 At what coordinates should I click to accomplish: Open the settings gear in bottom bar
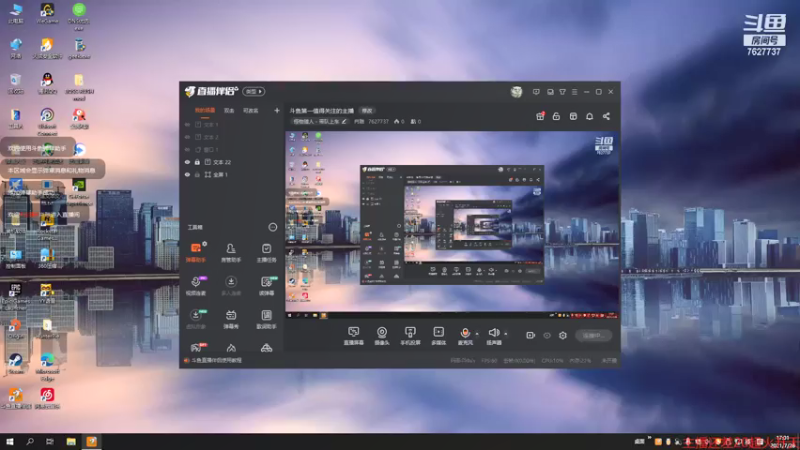[563, 335]
